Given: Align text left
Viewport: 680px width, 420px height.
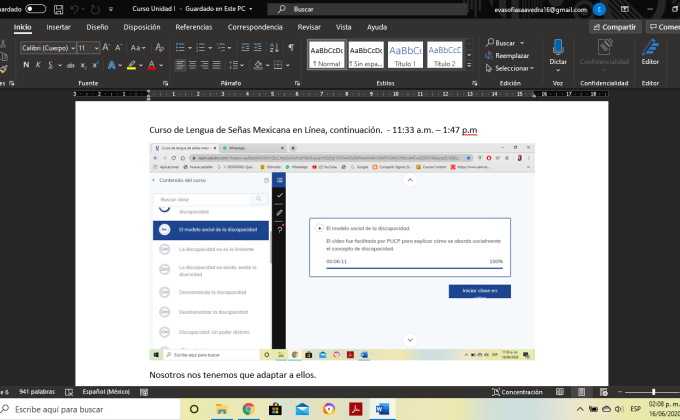Looking at the screenshot, I should click(180, 65).
